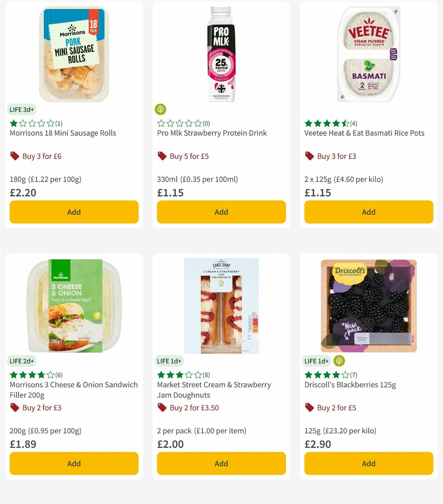Add Morrisons 18 Mini Sausage Rolls to basket

[74, 212]
